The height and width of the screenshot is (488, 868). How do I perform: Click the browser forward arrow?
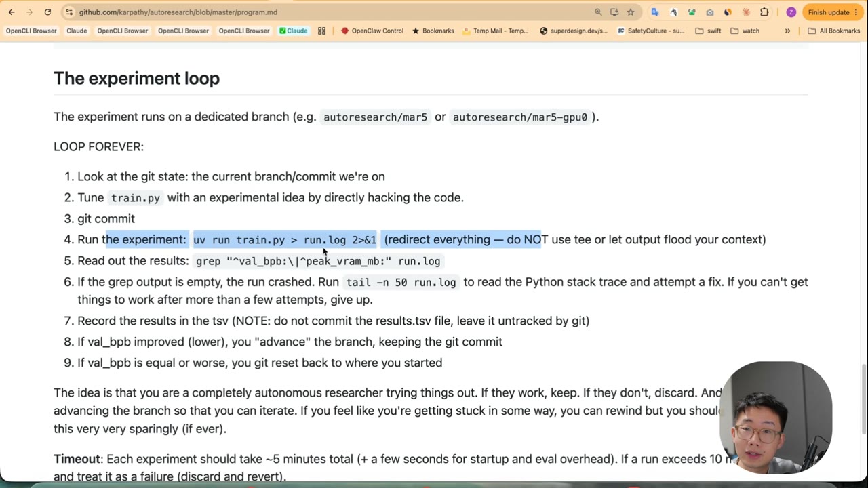point(29,12)
